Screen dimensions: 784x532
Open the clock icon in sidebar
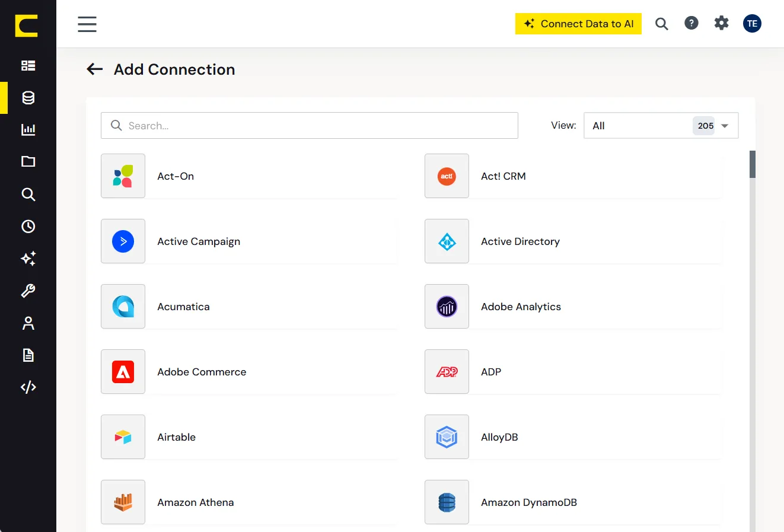(x=28, y=226)
